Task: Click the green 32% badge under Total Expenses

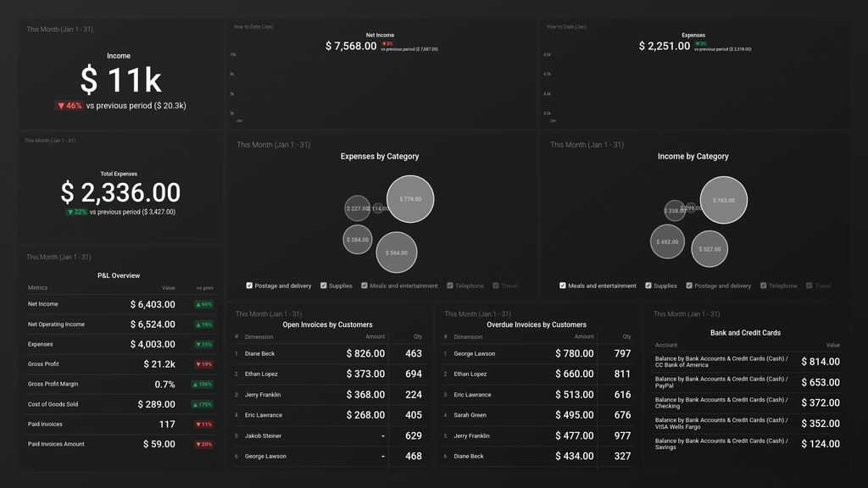Action: coord(76,212)
